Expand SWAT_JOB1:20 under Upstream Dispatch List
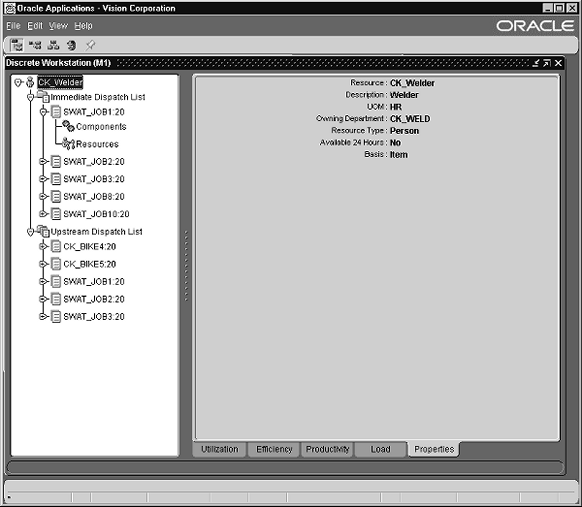The height and width of the screenshot is (507, 582). (x=43, y=281)
